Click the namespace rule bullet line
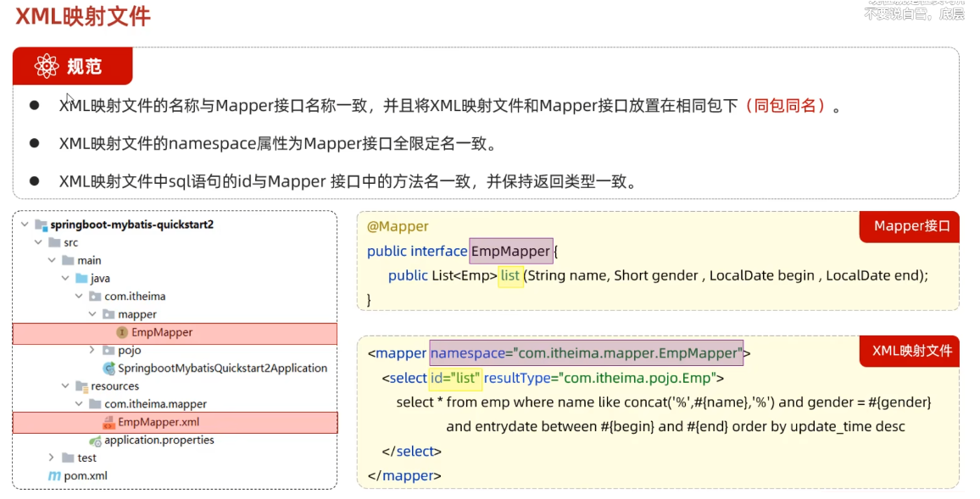This screenshot has height=499, width=980. pyautogui.click(x=278, y=144)
